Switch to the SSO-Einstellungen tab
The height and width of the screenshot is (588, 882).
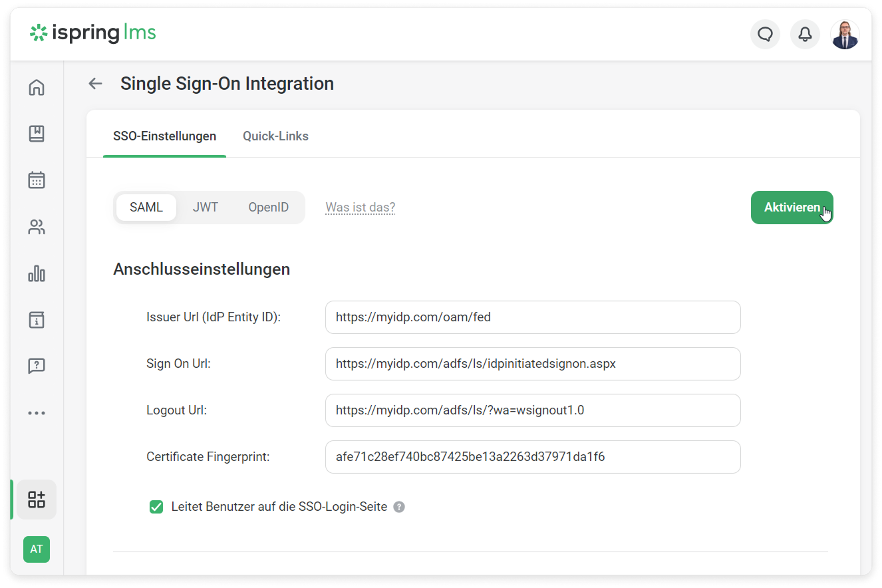(x=164, y=136)
